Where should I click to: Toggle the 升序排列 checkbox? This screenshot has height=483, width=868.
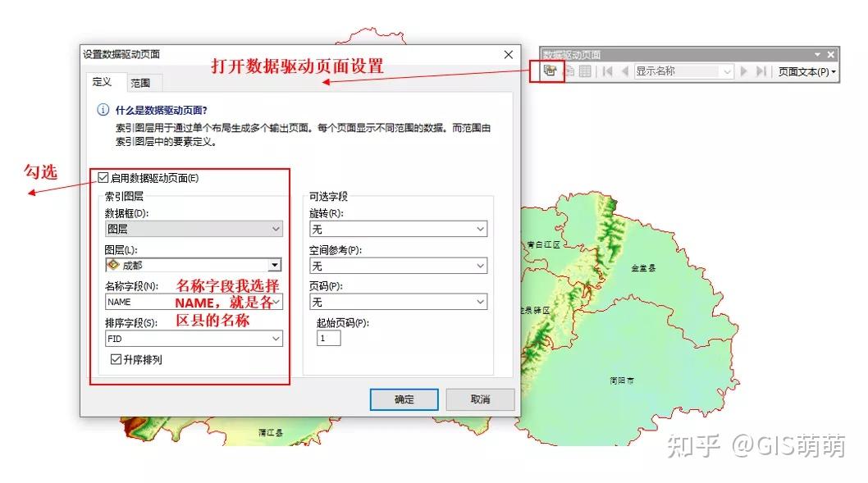(x=116, y=359)
